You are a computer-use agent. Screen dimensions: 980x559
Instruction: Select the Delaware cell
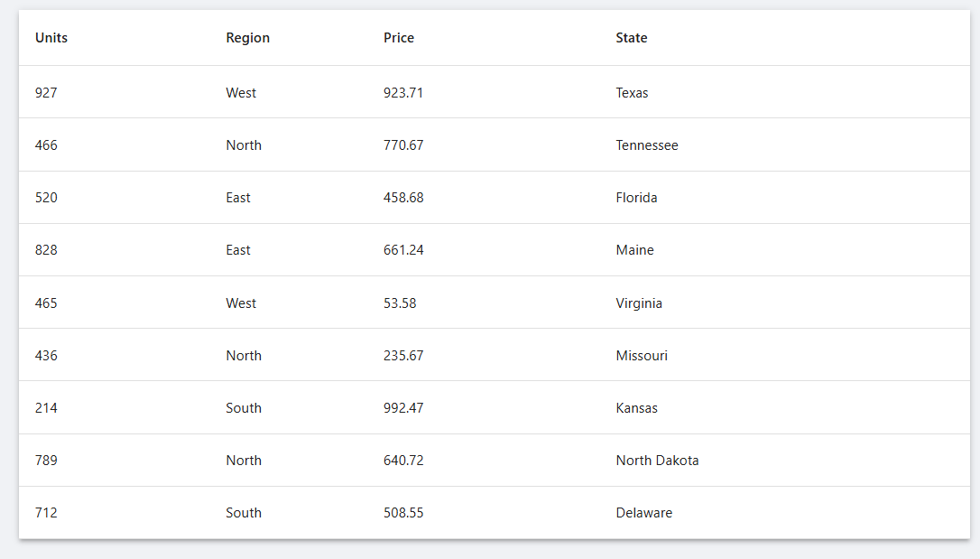[x=643, y=513]
